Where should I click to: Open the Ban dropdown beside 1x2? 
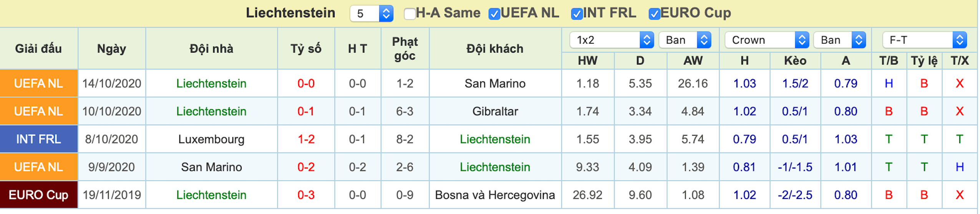pyautogui.click(x=685, y=40)
